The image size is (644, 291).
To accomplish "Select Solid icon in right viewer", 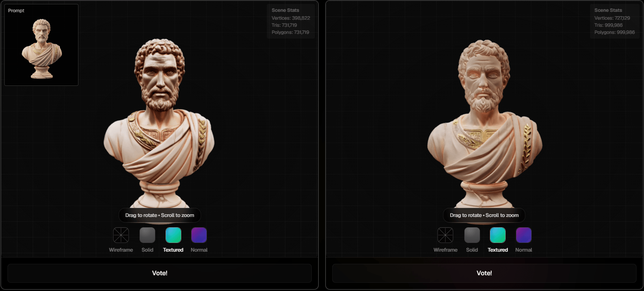I will point(472,235).
